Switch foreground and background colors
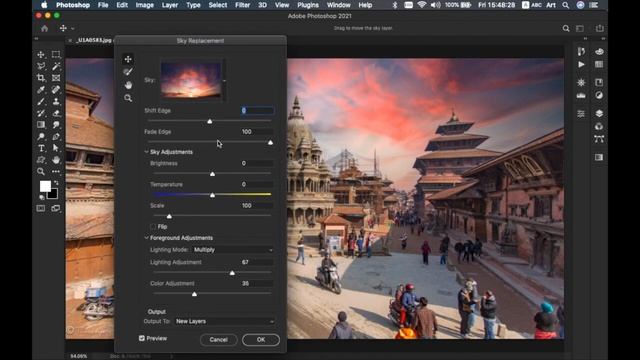The height and width of the screenshot is (360, 640). point(56,183)
